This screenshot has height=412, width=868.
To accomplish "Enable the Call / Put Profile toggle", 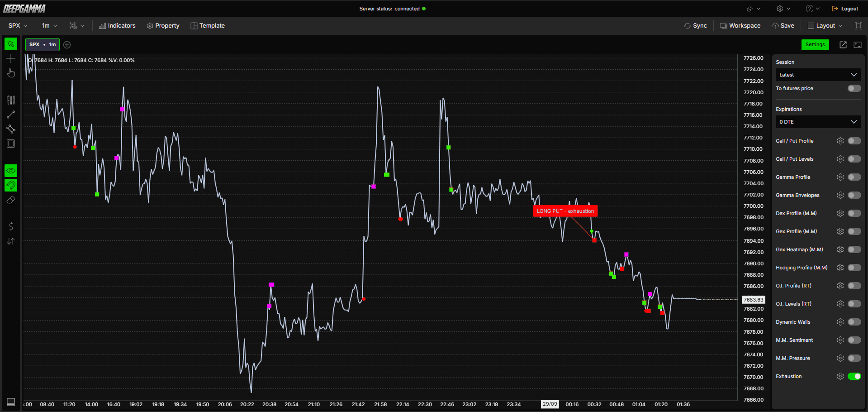I will pos(854,141).
